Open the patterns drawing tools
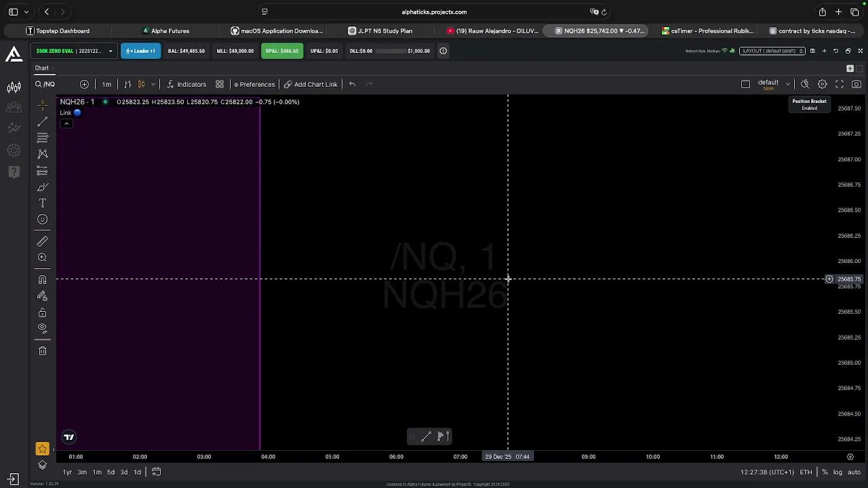The height and width of the screenshot is (488, 868). pyautogui.click(x=42, y=155)
